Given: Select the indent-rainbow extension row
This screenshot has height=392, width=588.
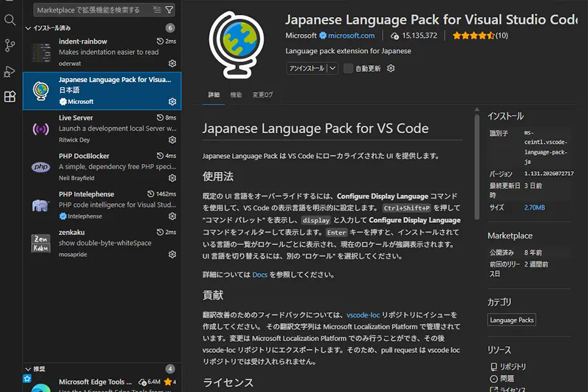Looking at the screenshot, I should click(x=102, y=52).
